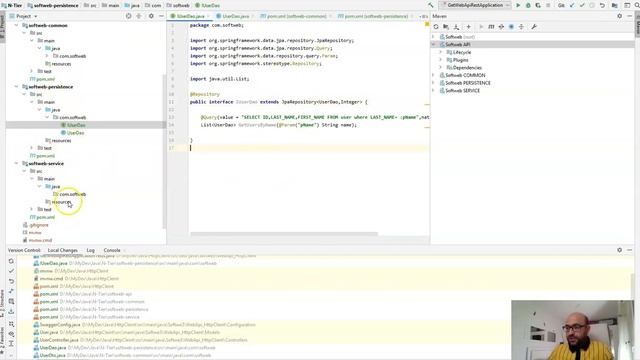Open Project Structure icon in the top toolbar

(x=614, y=5)
